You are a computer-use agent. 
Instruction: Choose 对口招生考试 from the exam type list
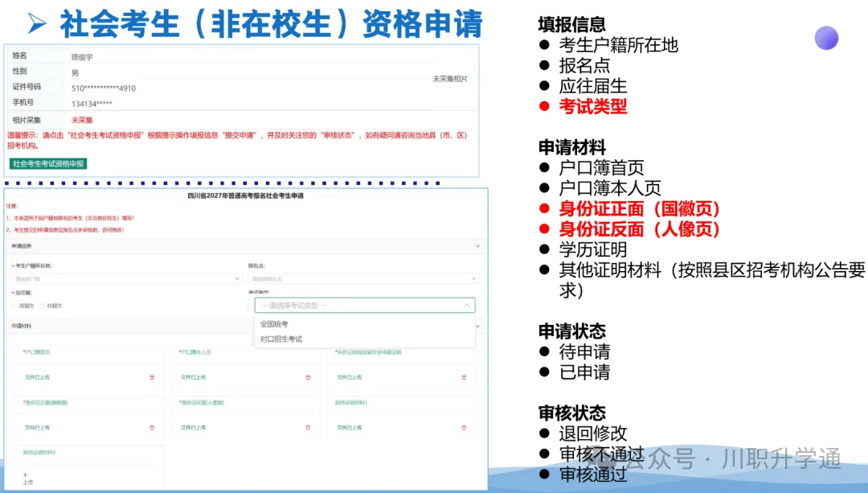click(281, 339)
